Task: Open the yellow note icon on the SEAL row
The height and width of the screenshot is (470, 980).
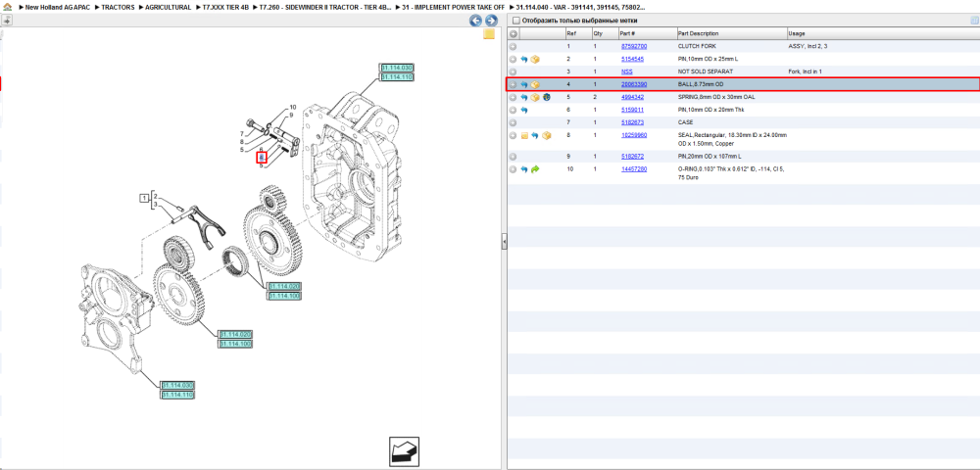Action: [524, 135]
